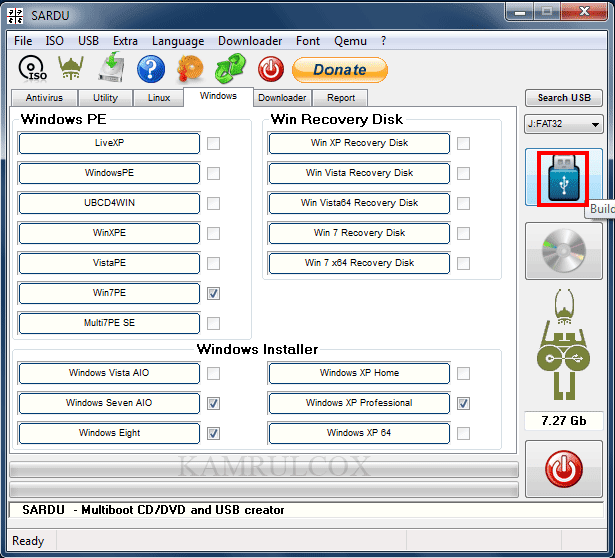Open the Language menu
The height and width of the screenshot is (558, 615).
(x=178, y=41)
